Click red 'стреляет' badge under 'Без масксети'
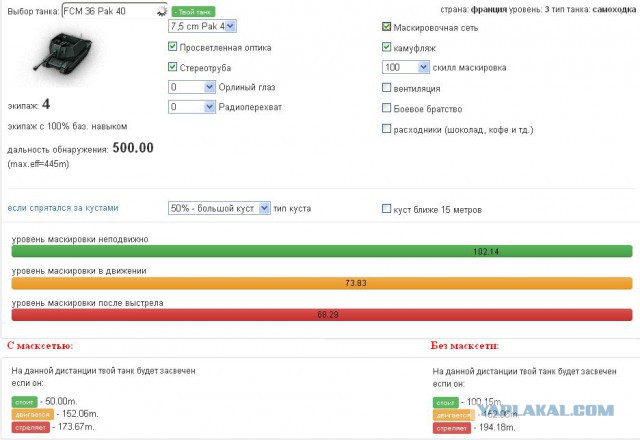This screenshot has height=440, width=640. (452, 428)
